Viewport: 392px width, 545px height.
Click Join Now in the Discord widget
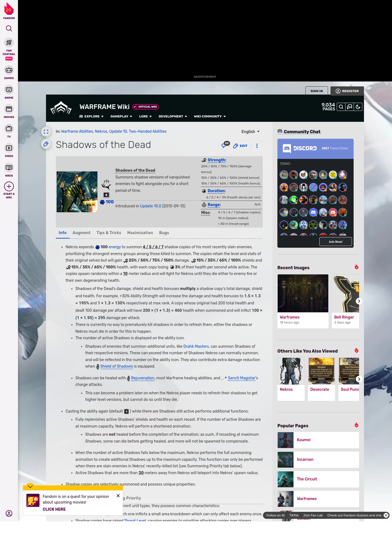point(336,242)
